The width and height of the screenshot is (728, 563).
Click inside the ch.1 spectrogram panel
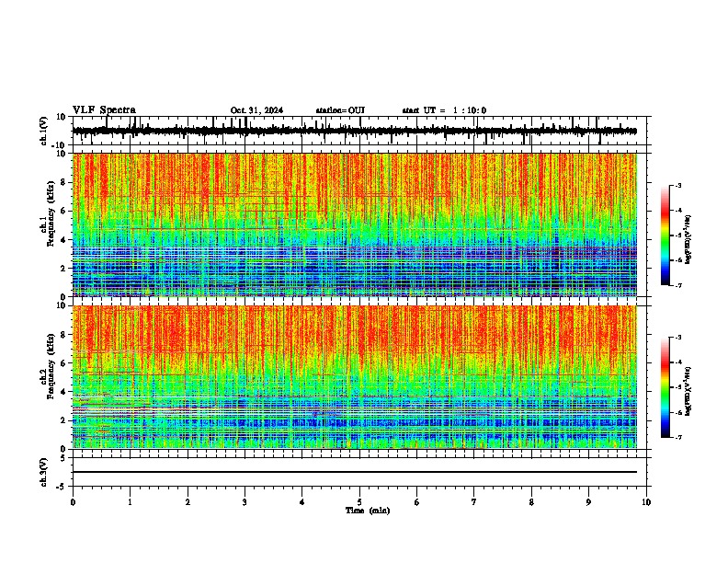(354, 224)
